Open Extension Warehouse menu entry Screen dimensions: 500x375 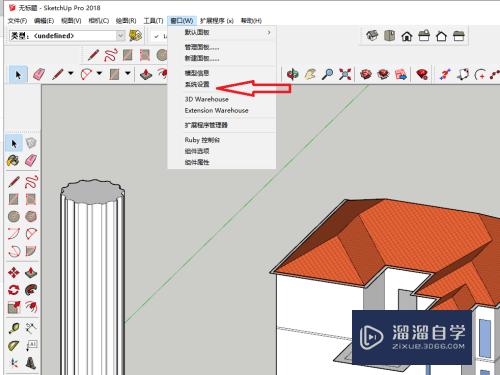coord(217,110)
